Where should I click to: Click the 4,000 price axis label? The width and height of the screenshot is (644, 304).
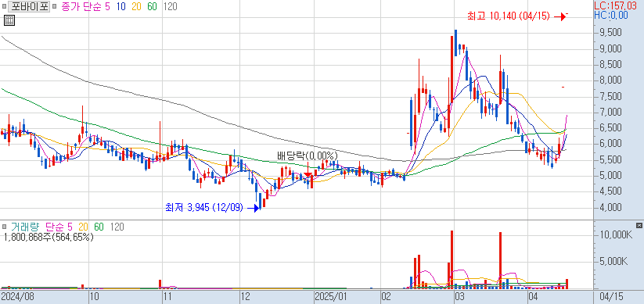point(610,207)
